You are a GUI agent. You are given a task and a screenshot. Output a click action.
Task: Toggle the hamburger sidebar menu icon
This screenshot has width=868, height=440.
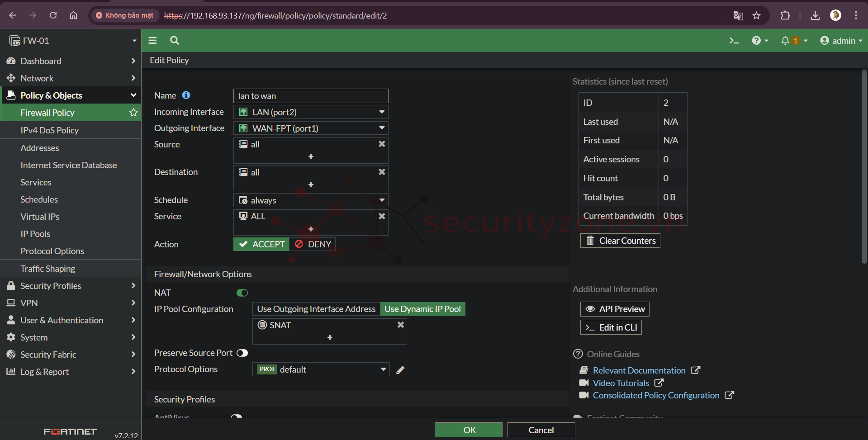point(152,41)
